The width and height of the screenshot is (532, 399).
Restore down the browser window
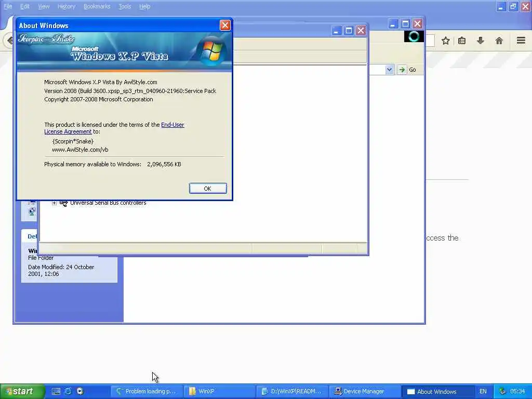tap(513, 6)
